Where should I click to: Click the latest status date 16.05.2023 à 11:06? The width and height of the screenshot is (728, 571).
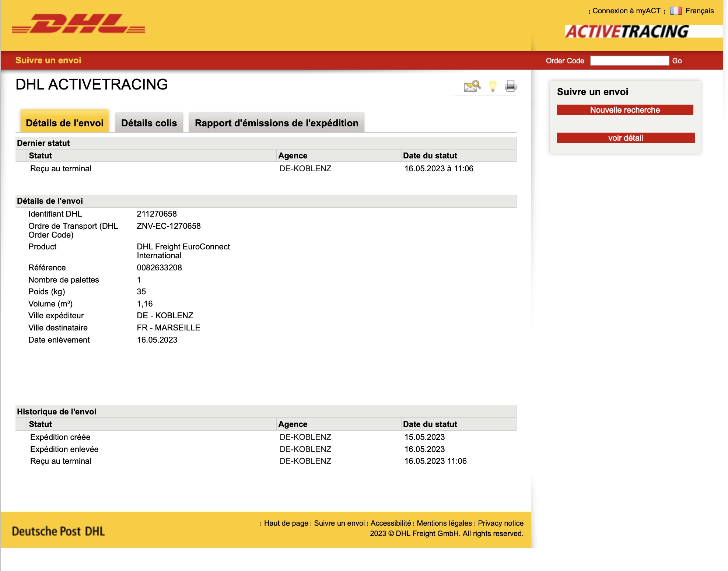(439, 169)
